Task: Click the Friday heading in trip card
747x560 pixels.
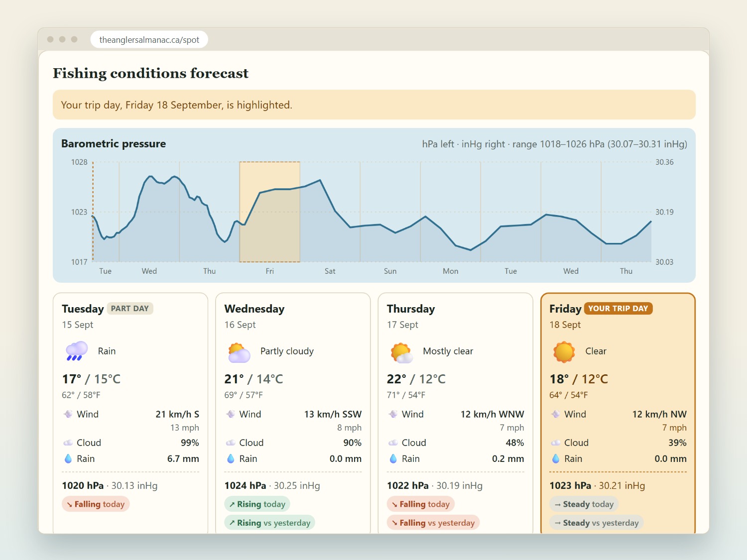Action: (565, 309)
